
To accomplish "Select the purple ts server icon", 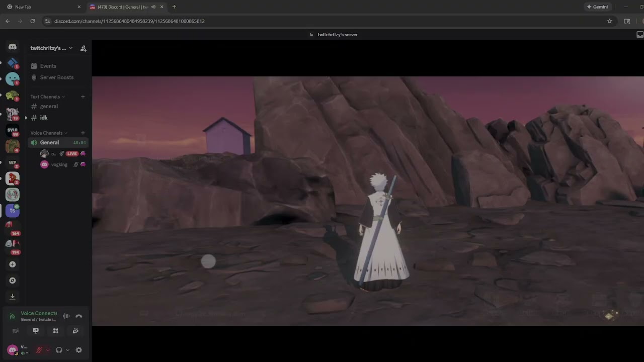I will point(13,211).
